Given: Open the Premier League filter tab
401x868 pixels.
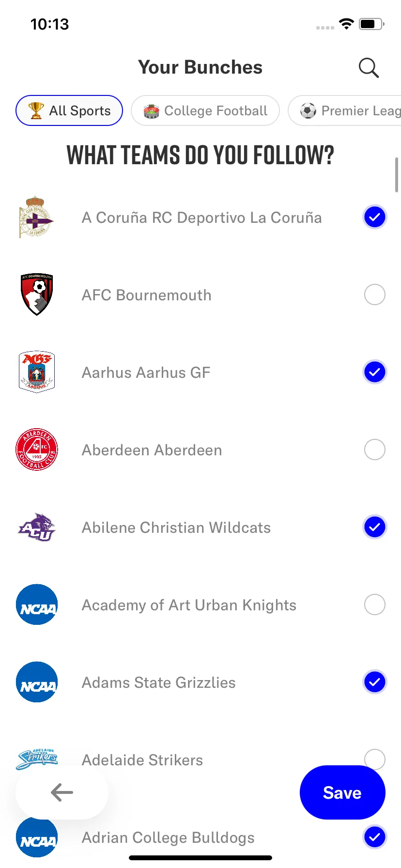Looking at the screenshot, I should tap(344, 110).
